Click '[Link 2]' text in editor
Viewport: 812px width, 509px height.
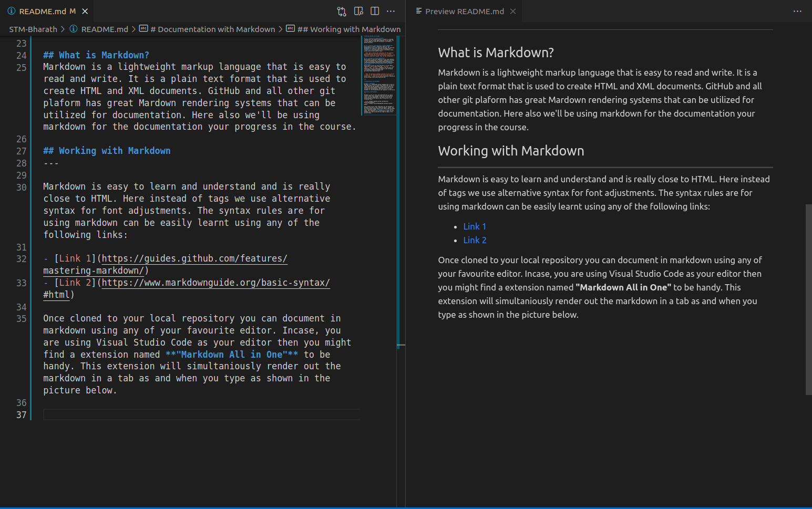[x=75, y=283]
